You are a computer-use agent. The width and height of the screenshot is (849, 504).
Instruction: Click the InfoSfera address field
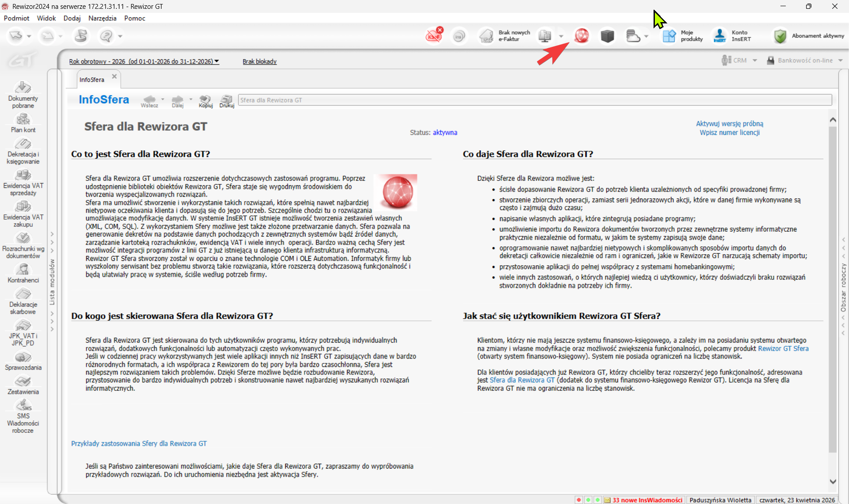point(535,100)
